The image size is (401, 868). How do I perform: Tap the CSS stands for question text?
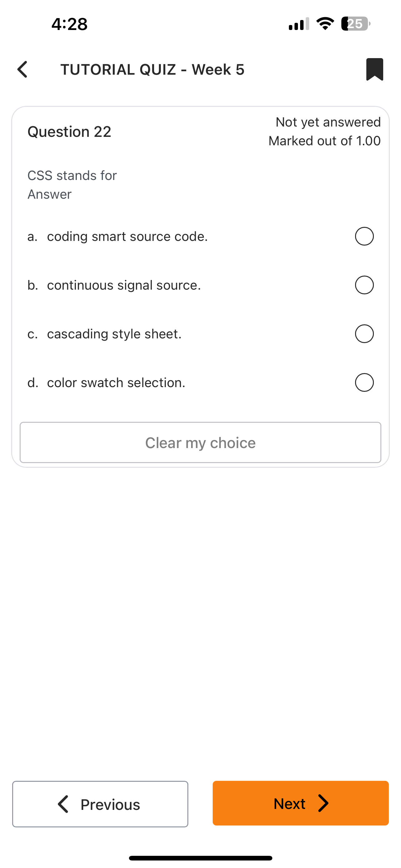(72, 175)
